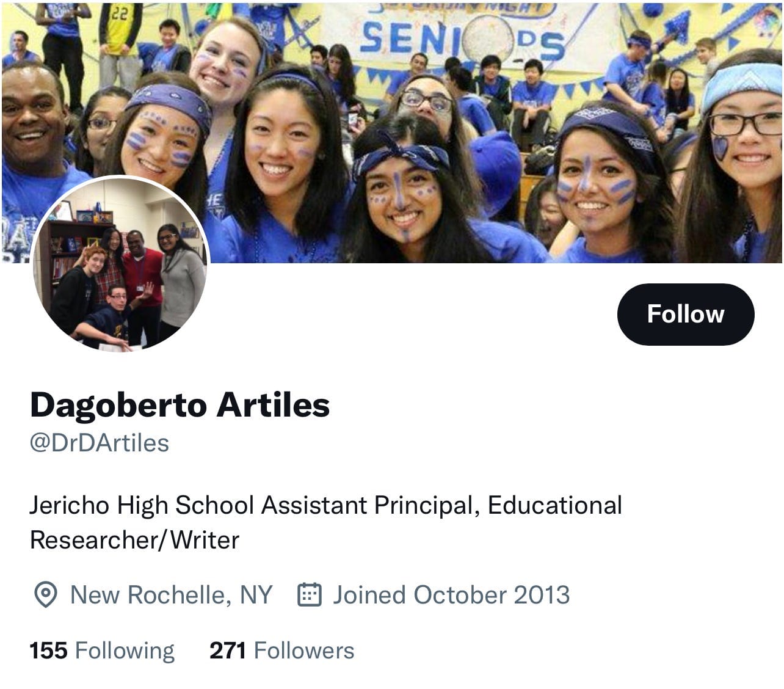Click the @DrDArtiles handle
This screenshot has height=689, width=784.
click(x=100, y=443)
